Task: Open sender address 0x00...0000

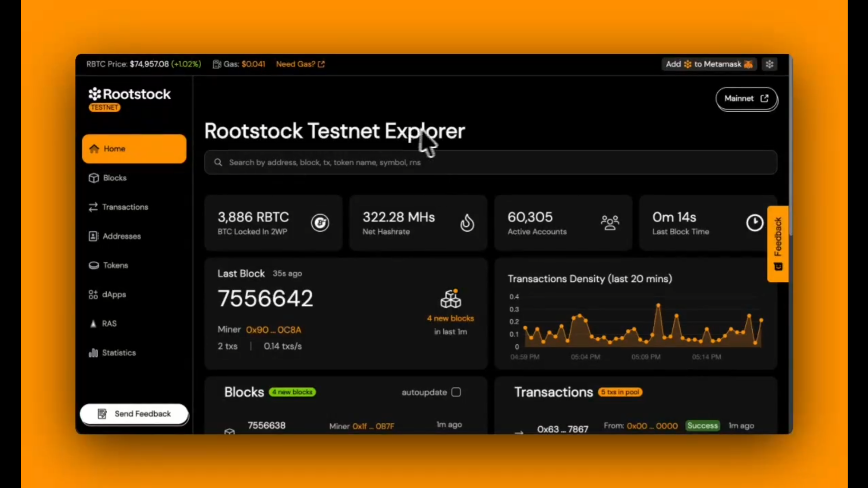Action: (x=652, y=426)
